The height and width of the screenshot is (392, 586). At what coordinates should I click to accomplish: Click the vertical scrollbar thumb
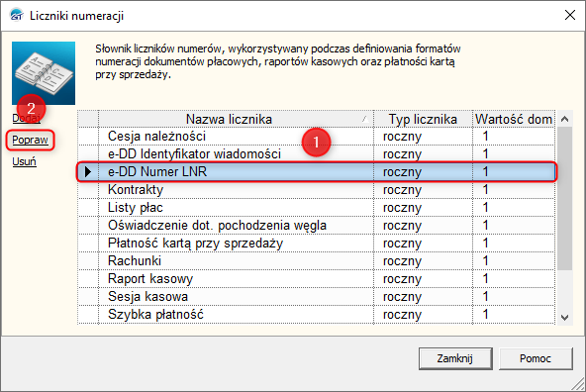coord(564,198)
